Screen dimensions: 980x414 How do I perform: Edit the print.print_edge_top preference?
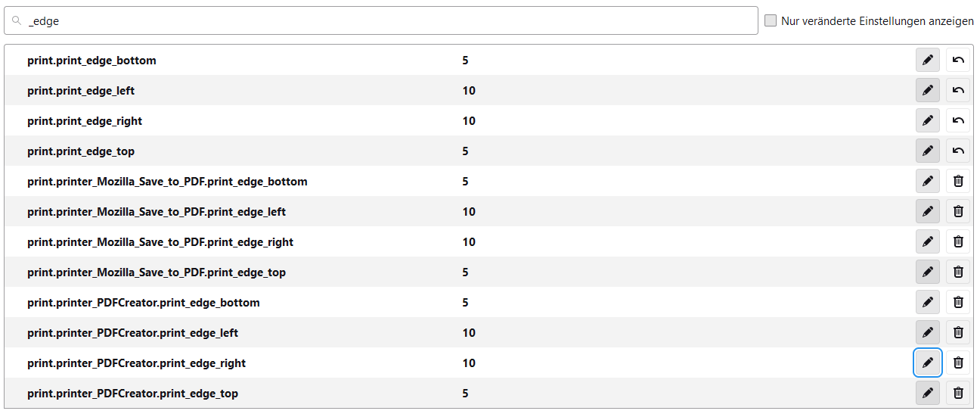[x=928, y=151]
